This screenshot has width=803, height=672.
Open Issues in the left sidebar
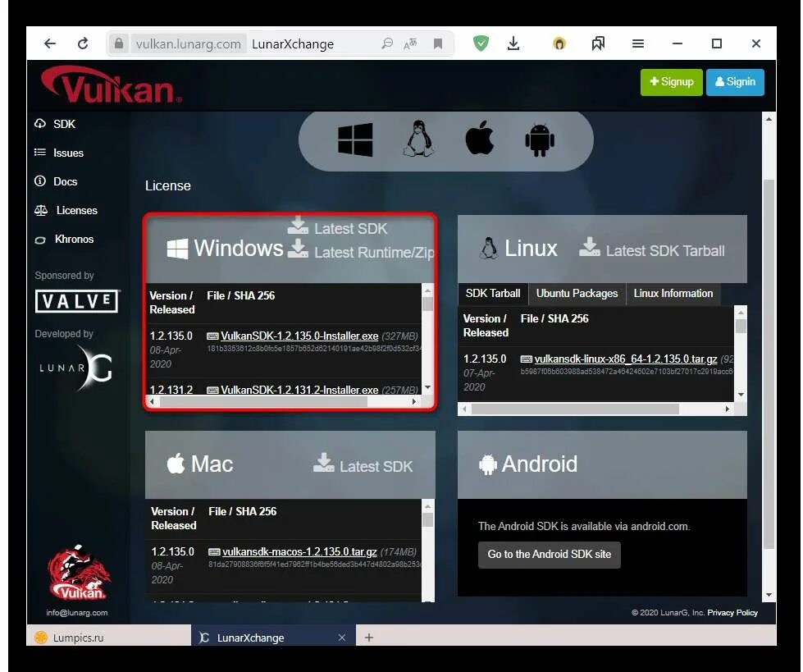pos(59,153)
